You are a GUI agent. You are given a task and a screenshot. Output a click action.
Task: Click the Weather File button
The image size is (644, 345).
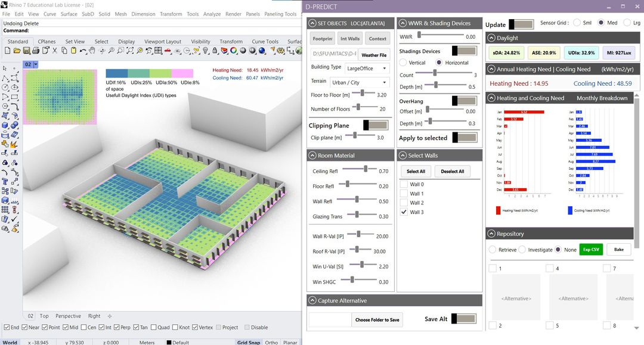(x=374, y=55)
